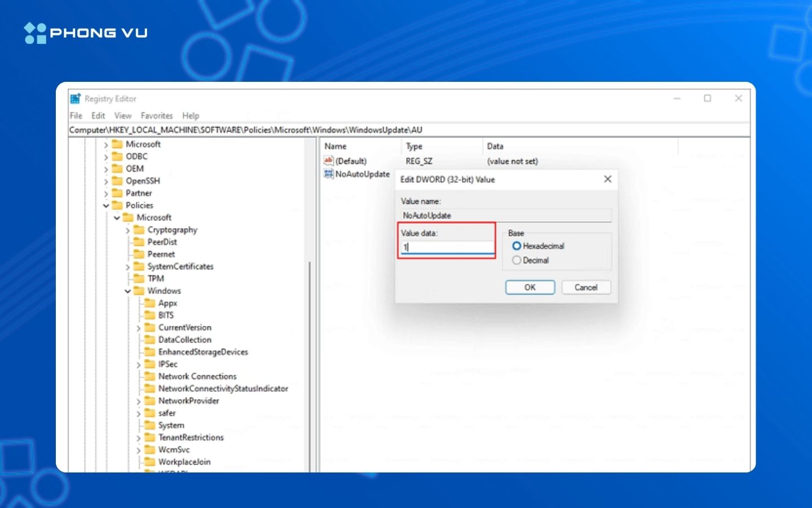This screenshot has width=812, height=508.
Task: Cancel the Edit DWORD dialog
Action: tap(586, 287)
